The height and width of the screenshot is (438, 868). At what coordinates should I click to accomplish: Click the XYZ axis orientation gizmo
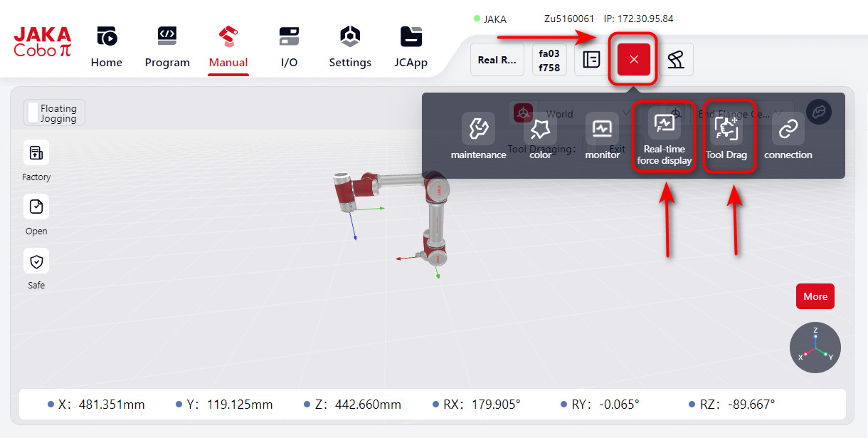(x=815, y=348)
